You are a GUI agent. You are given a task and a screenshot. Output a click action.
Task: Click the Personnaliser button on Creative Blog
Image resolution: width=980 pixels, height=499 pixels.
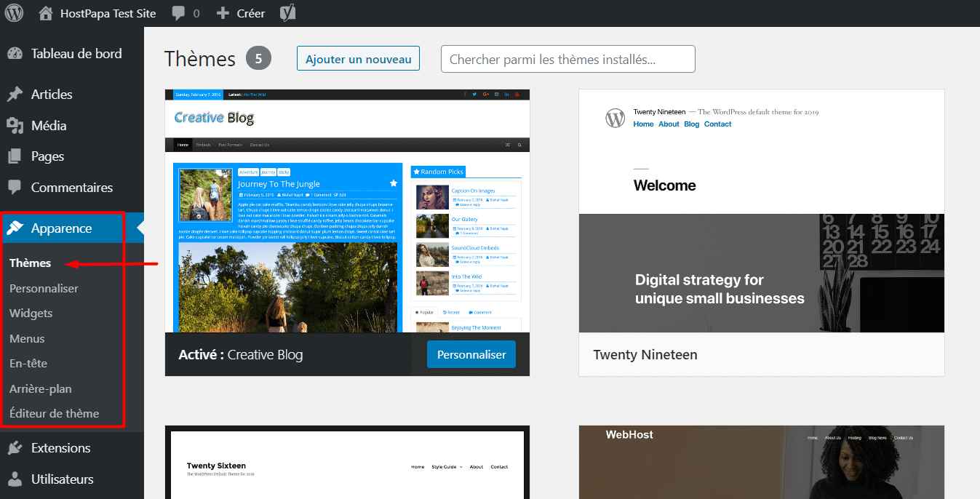(471, 354)
